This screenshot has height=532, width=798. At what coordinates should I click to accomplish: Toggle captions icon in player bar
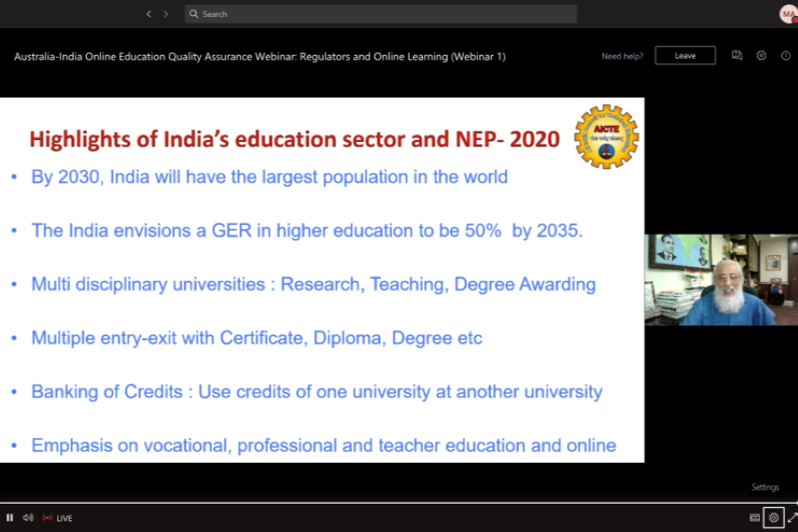(755, 518)
